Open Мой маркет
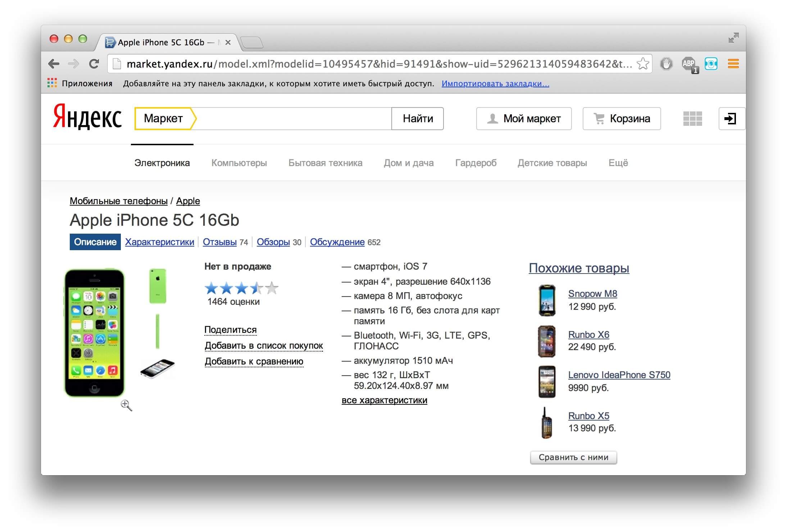The height and width of the screenshot is (532, 787). click(x=524, y=118)
